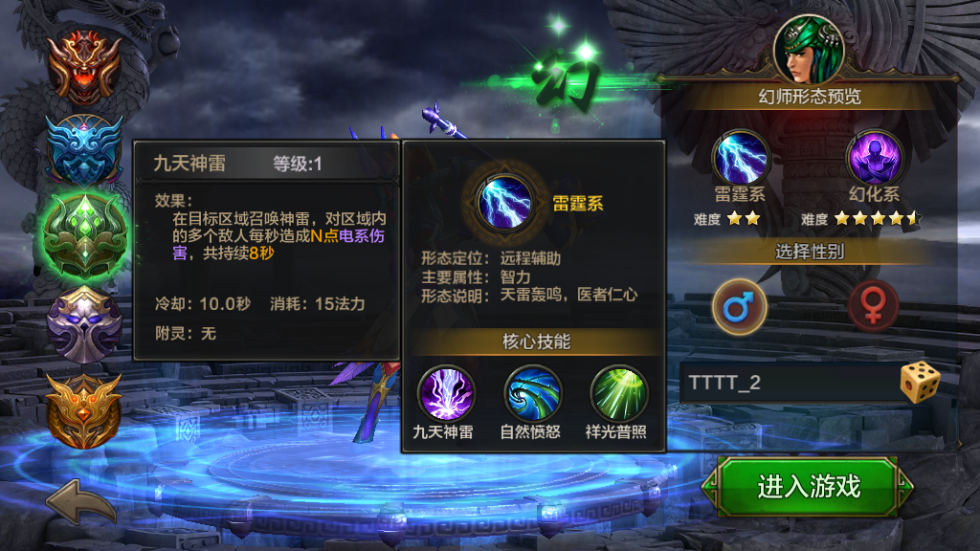Click the character name field TTTT_2

click(790, 383)
